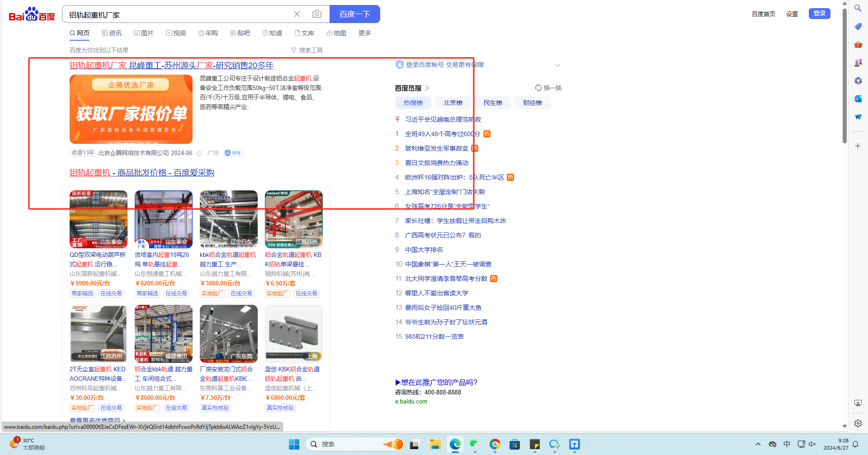The width and height of the screenshot is (868, 455).
Task: Select the 北京榜 hot list tab
Action: click(453, 103)
